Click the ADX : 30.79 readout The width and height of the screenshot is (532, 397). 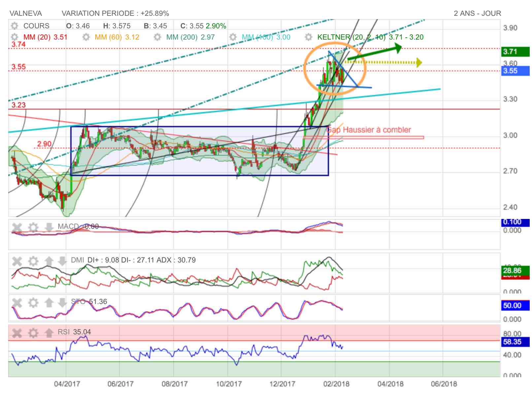pos(176,260)
